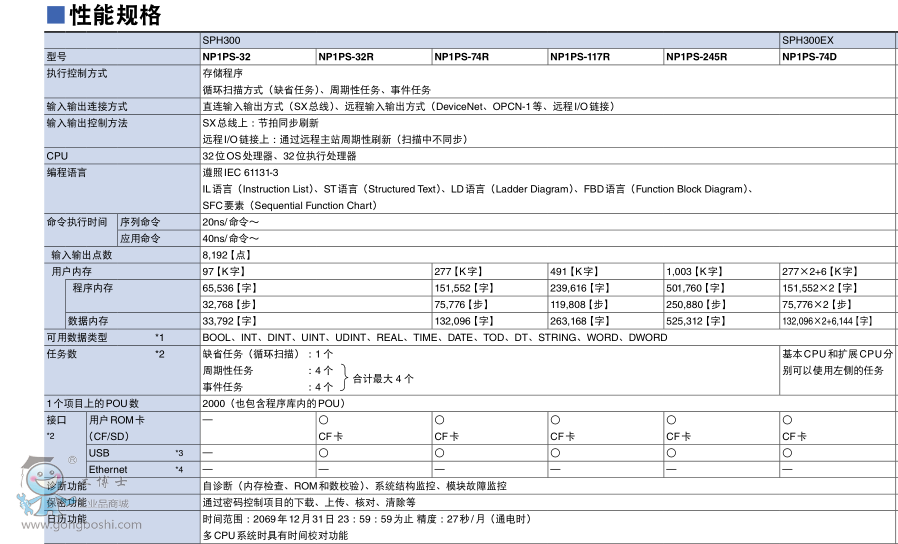Screen dimensions: 898x544
Task: Click the USB row circle under NP1PS-32
Action: pos(207,453)
